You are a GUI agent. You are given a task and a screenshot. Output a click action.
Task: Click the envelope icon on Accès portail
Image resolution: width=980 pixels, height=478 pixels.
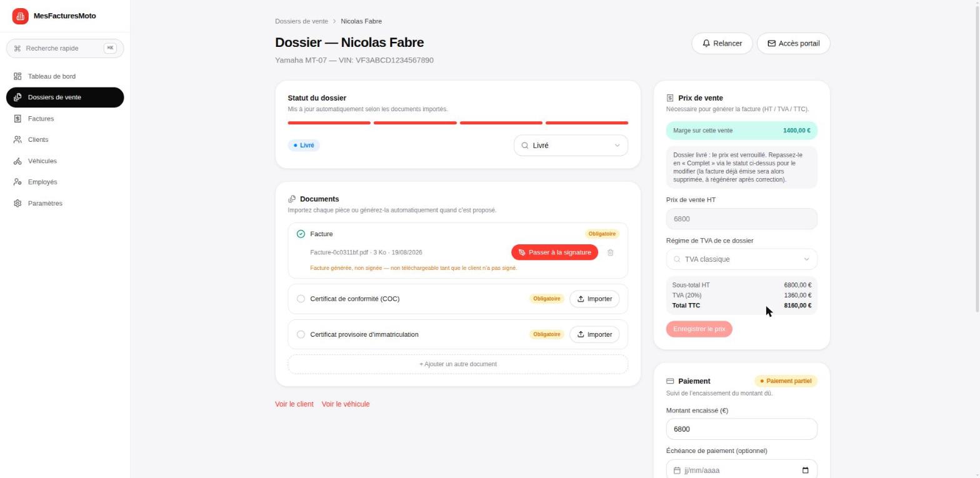771,44
